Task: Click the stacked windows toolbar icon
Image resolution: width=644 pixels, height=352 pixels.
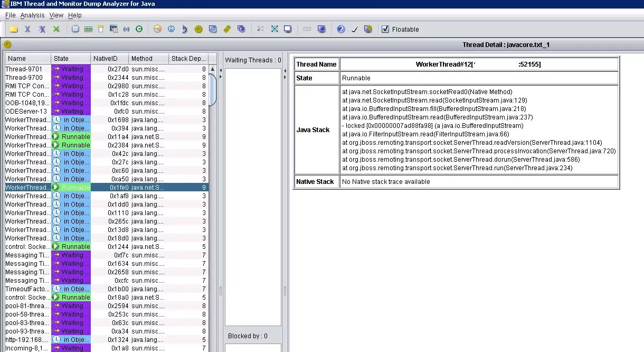Action: pos(241,29)
